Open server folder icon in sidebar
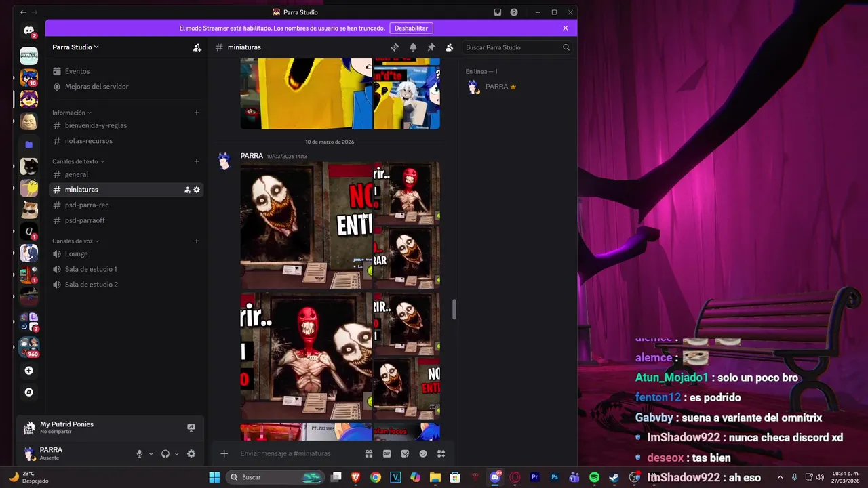The height and width of the screenshot is (488, 868). click(x=28, y=144)
